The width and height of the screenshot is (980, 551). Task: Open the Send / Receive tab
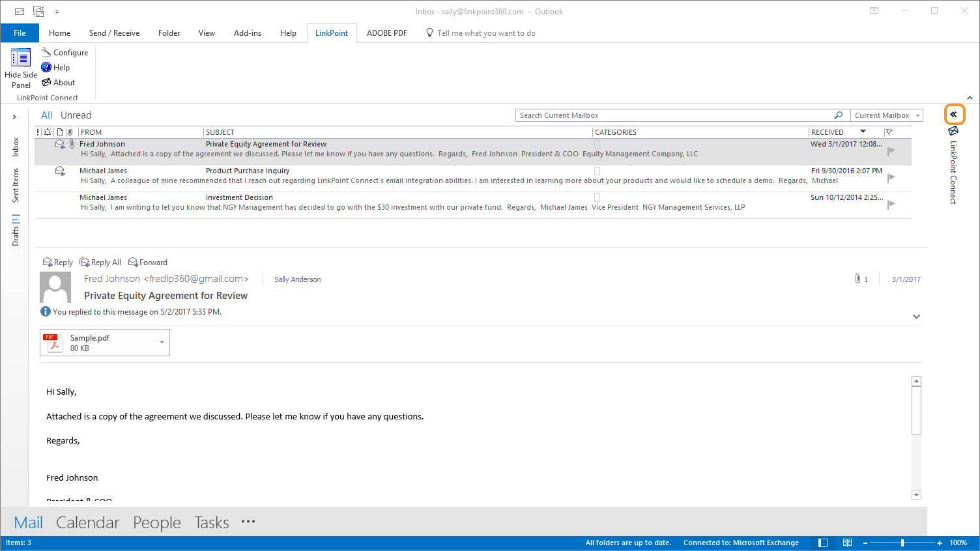pos(114,33)
